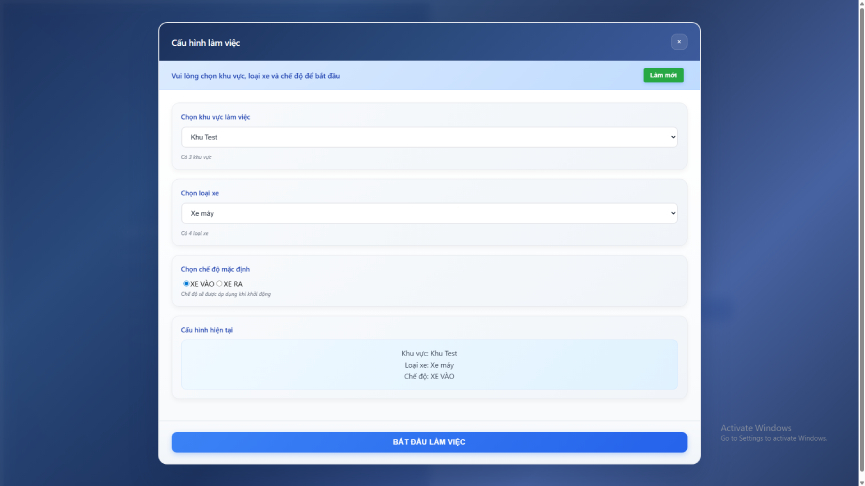Click the Vui lòng chọn khu vực instruction text
The width and height of the screenshot is (865, 486).
(x=256, y=76)
